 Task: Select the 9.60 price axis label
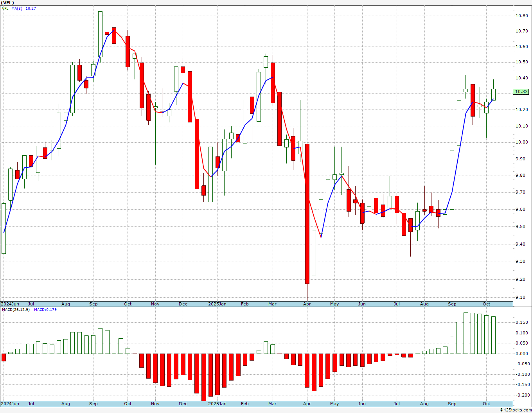pos(521,209)
